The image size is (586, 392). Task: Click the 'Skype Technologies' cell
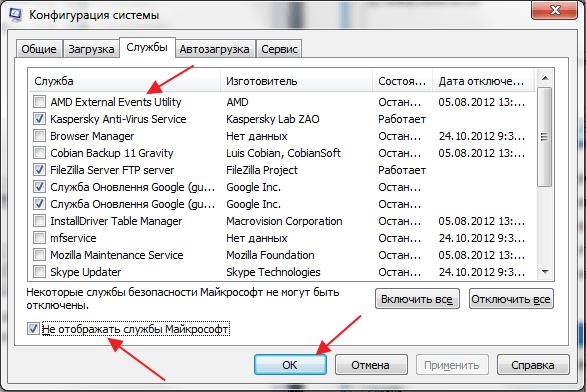point(273,272)
